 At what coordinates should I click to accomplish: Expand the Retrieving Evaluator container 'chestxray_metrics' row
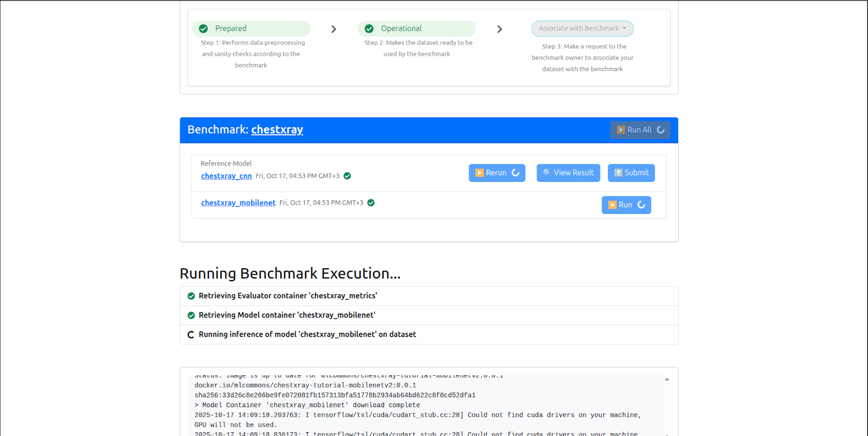(x=429, y=296)
